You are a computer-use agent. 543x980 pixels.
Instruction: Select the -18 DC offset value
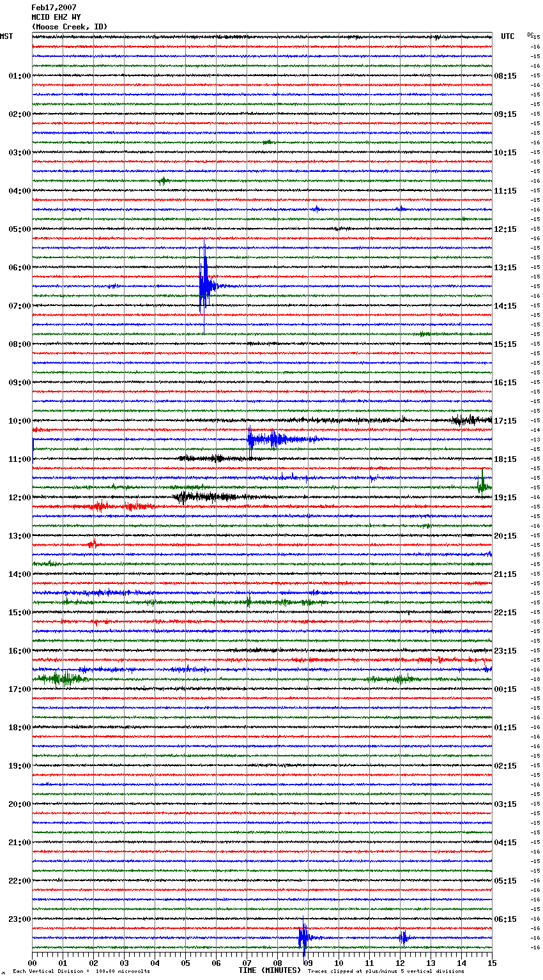[x=535, y=680]
